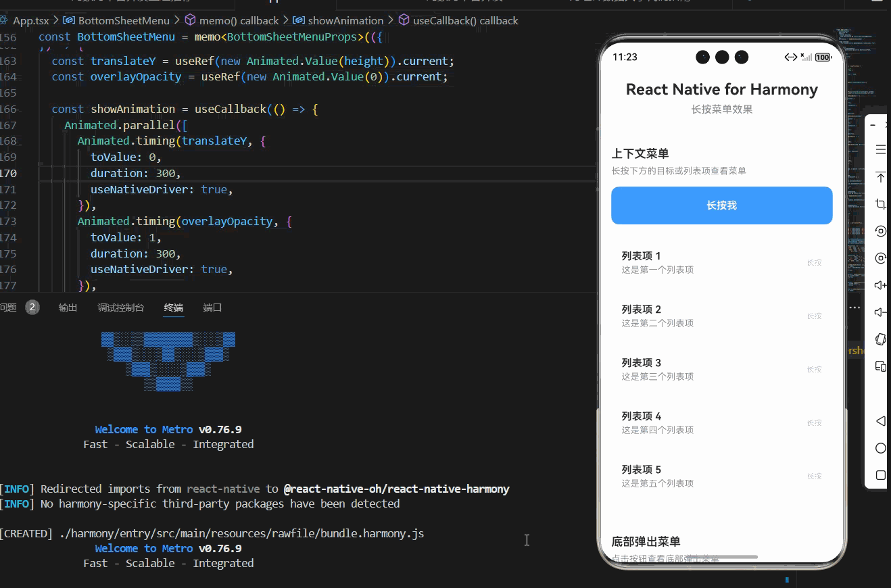This screenshot has height=588, width=891.
Task: Switch to the 问题 problems tab
Action: tap(8, 308)
